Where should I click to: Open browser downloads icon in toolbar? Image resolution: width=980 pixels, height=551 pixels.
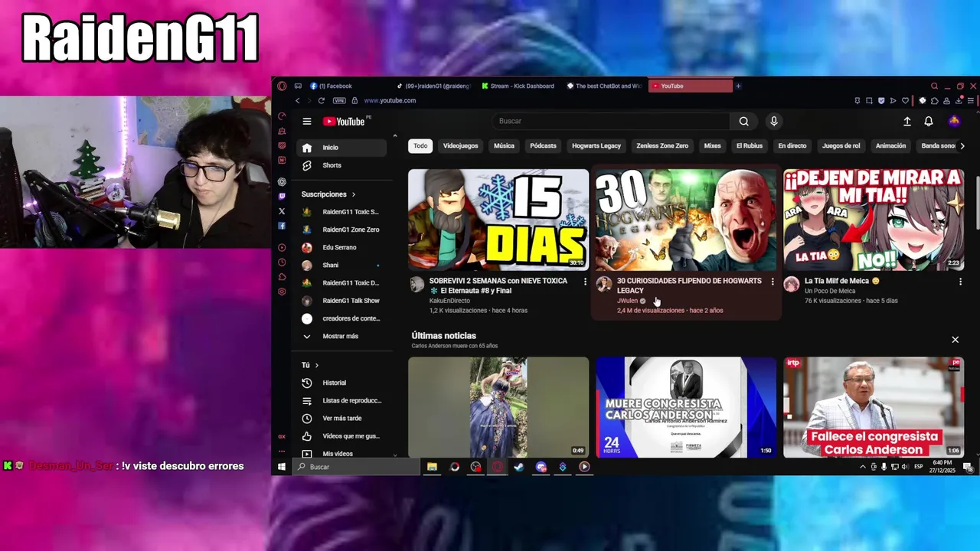coord(959,99)
